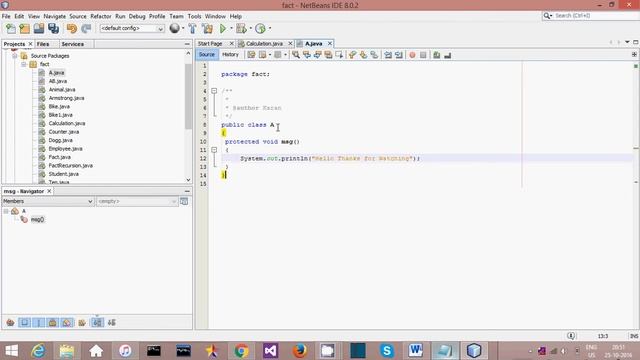
Task: Toggle Bookmark icon in editor toolbar
Action: tap(374, 55)
